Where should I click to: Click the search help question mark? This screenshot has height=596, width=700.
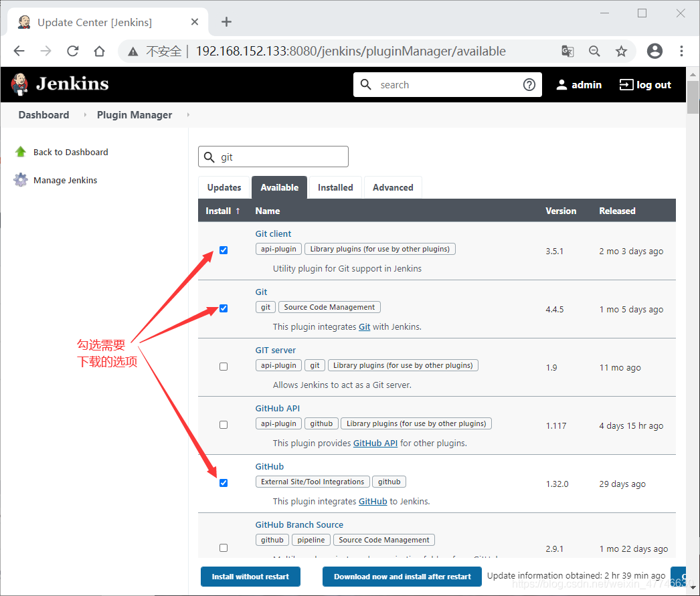click(529, 85)
